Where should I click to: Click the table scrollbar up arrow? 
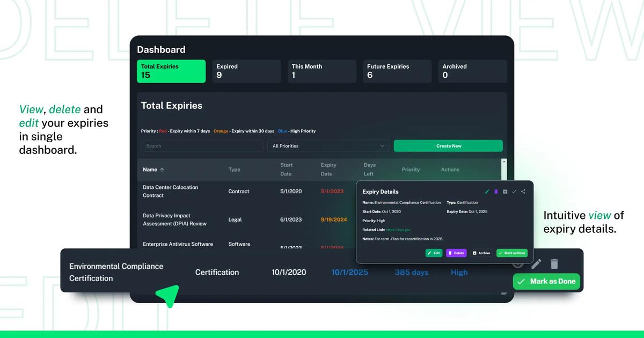pos(503,162)
